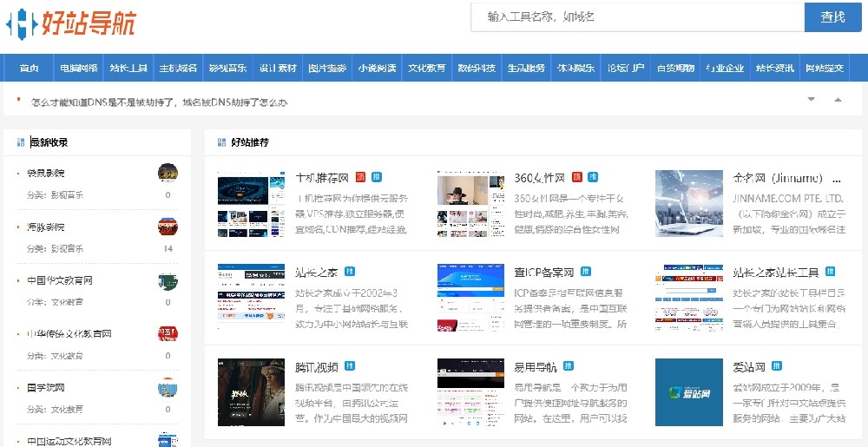Image resolution: width=868 pixels, height=447 pixels.
Task: Click the 好站导航 site logo
Action: [x=71, y=23]
